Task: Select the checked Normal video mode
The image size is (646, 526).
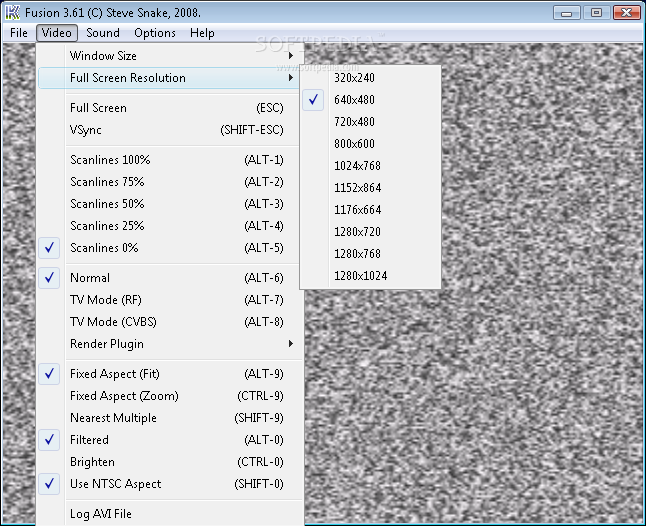Action: click(171, 278)
